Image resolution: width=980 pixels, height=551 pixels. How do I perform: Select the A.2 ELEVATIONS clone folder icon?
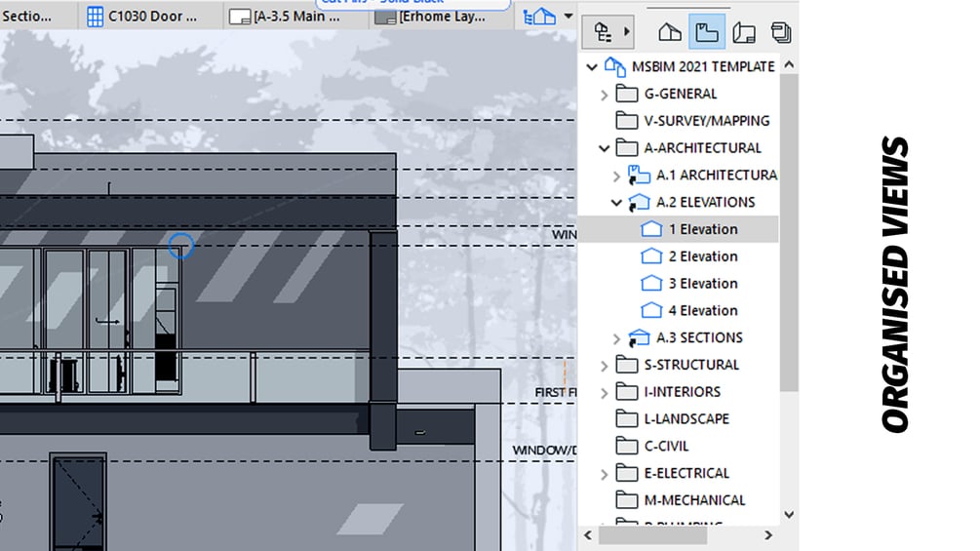coord(639,203)
